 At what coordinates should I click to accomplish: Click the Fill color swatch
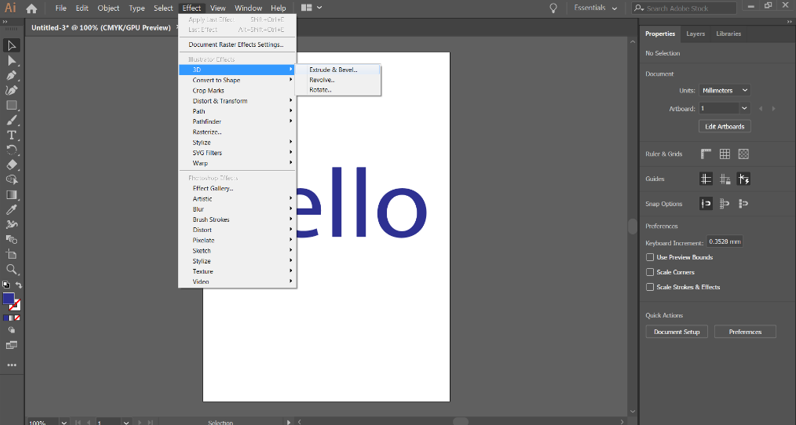pos(8,299)
